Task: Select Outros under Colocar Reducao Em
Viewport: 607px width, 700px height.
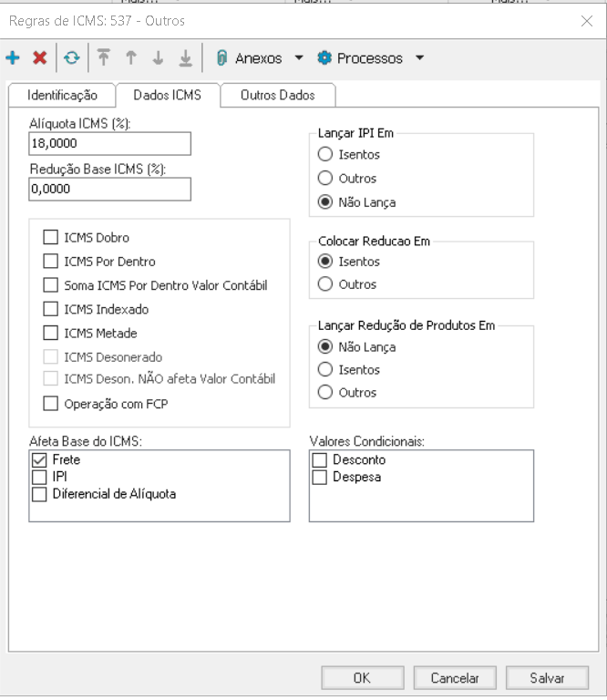Action: 325,284
